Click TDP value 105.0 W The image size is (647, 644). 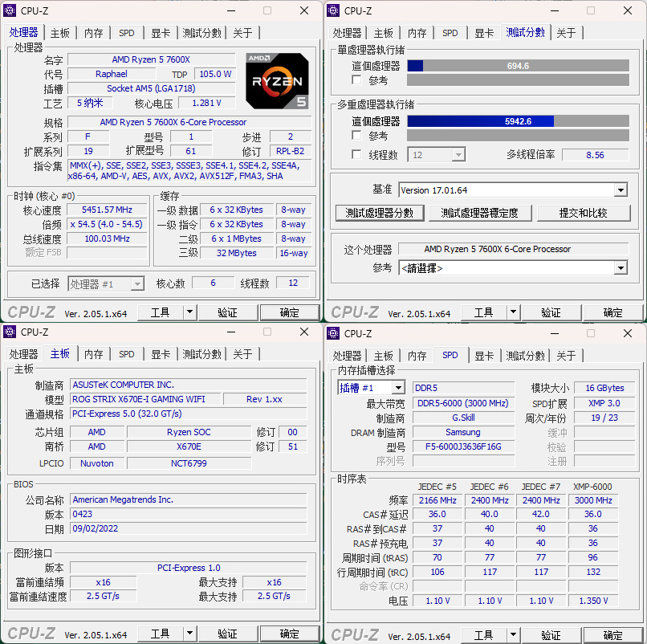(215, 74)
